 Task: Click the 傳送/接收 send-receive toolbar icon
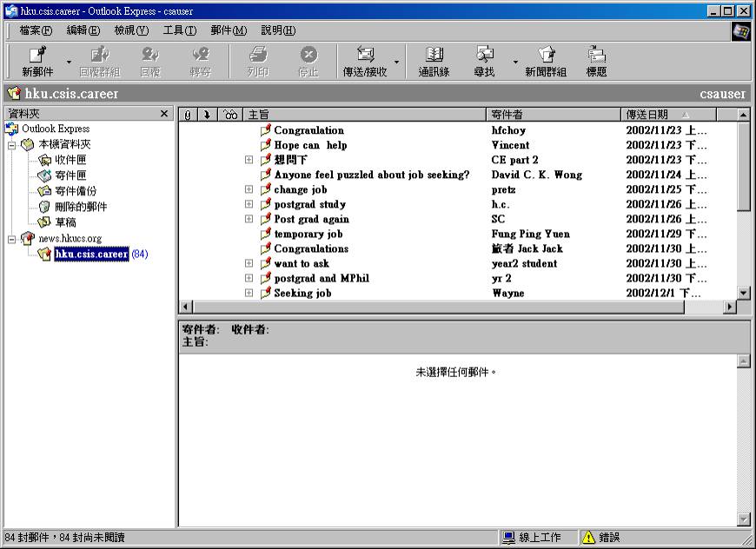tap(365, 55)
